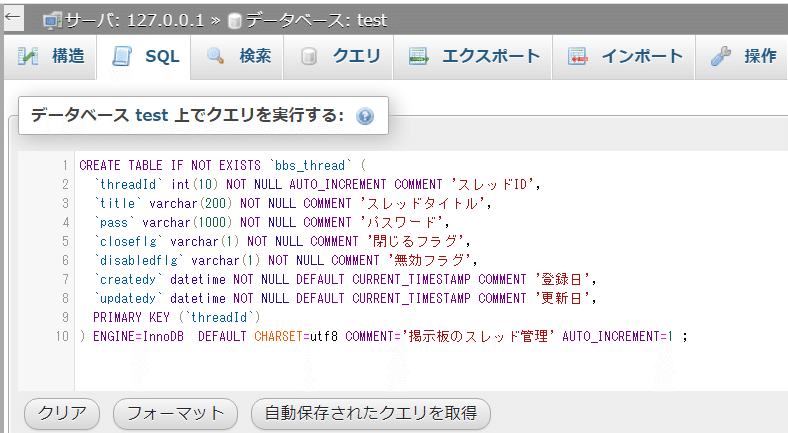
Task: Click the magnifier icon on the 検索 tab
Action: pyautogui.click(x=216, y=56)
